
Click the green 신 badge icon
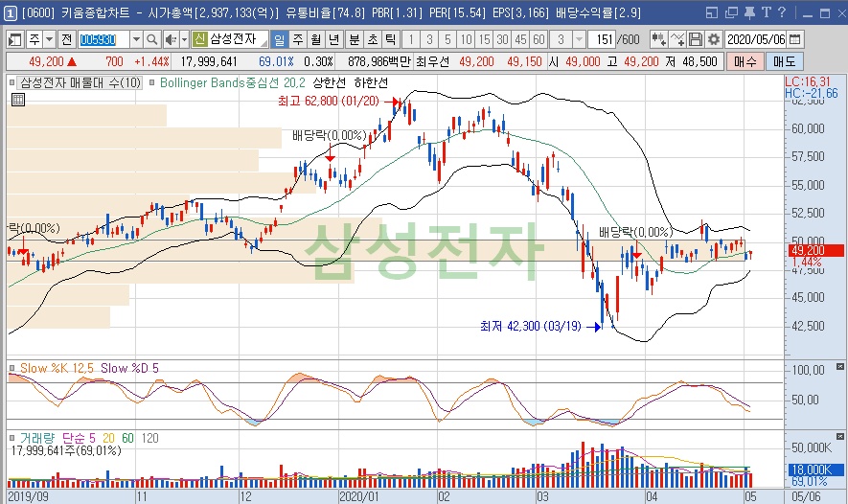199,39
